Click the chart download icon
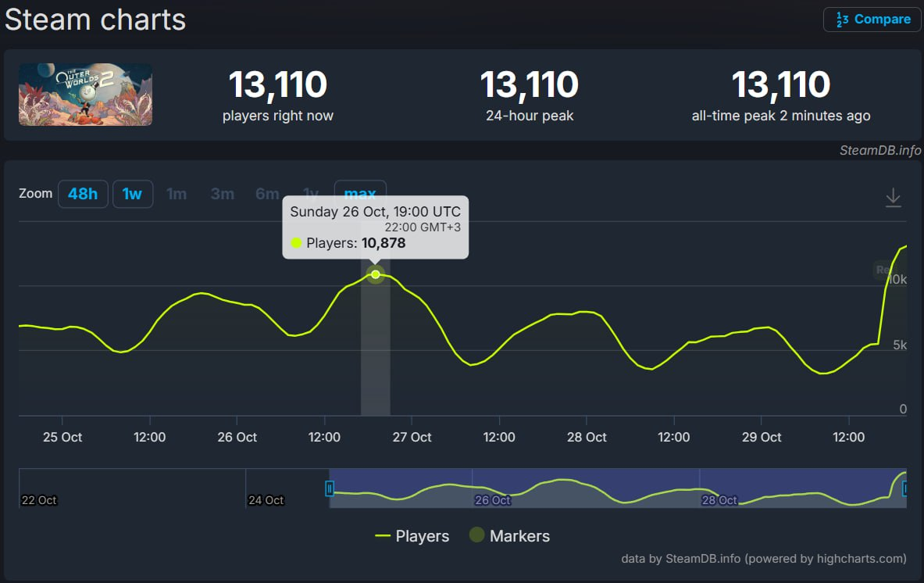Viewport: 924px width, 583px height. point(894,198)
